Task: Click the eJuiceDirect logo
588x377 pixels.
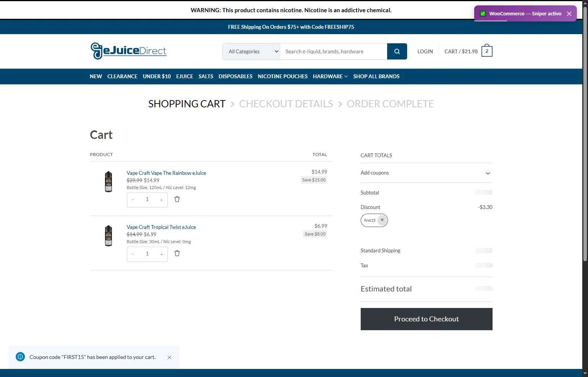Action: pos(128,51)
